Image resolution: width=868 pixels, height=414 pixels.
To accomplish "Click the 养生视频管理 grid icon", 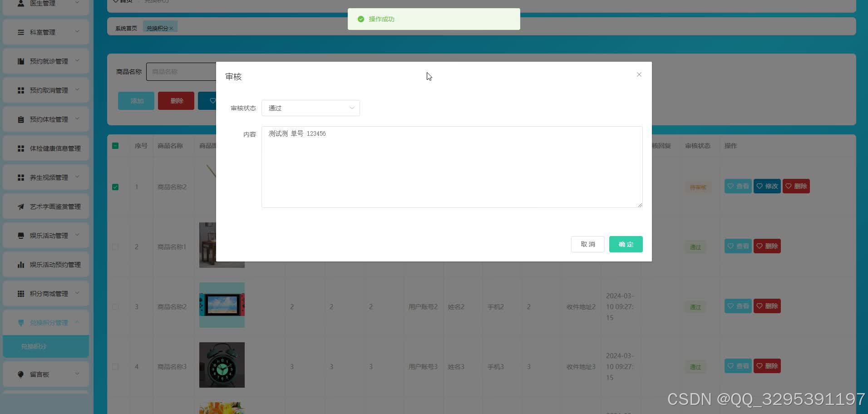I will pos(21,177).
